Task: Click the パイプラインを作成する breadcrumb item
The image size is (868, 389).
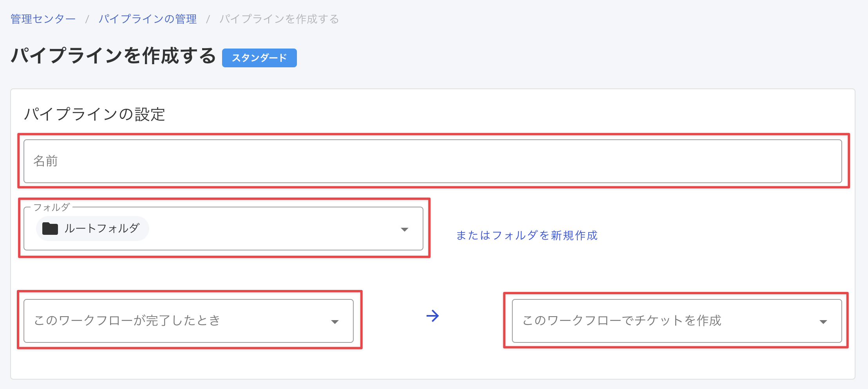Action: (x=279, y=19)
